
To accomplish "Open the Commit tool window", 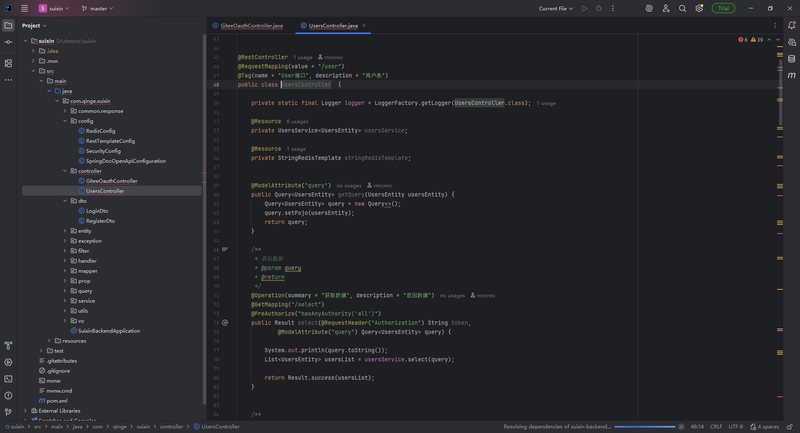I will click(8, 43).
